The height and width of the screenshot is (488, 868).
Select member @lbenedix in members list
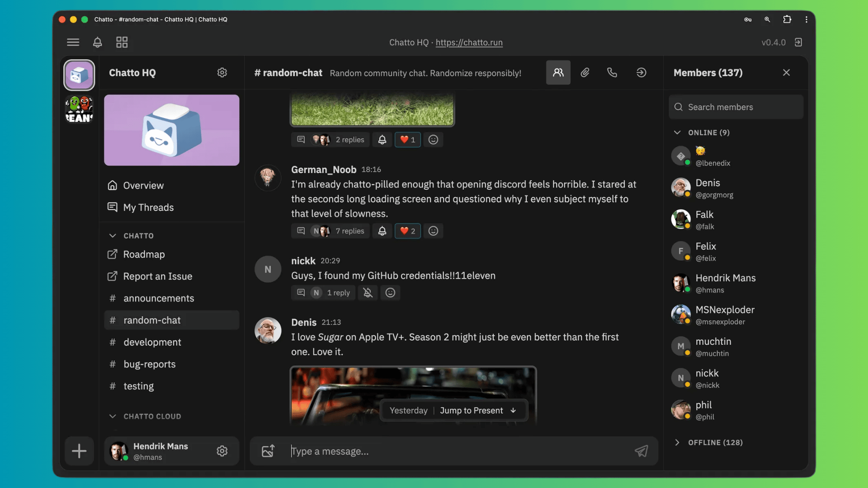point(736,156)
